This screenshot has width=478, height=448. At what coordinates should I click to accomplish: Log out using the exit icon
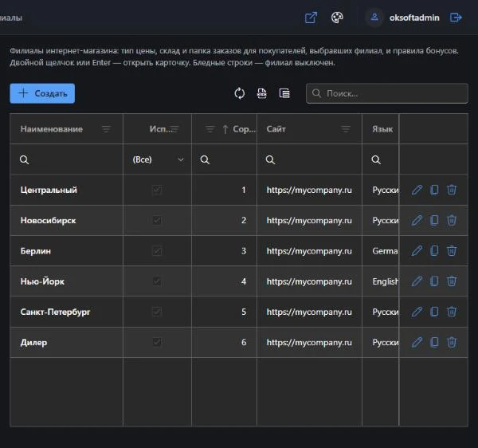click(456, 18)
